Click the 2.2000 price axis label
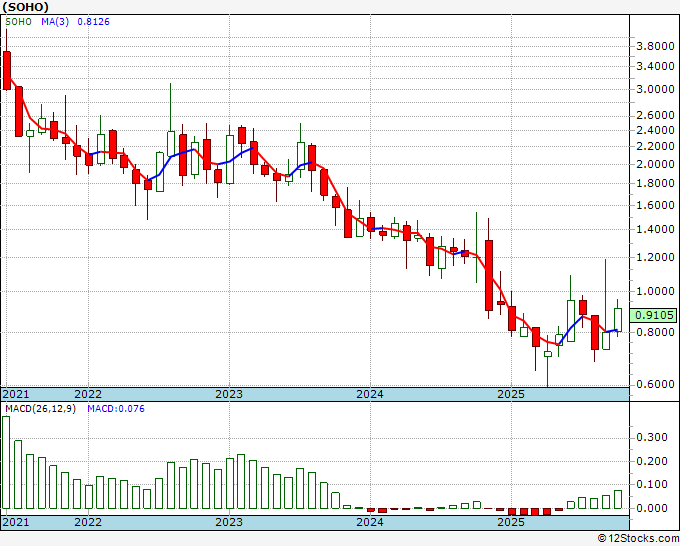This screenshot has height=546, width=680. click(655, 146)
